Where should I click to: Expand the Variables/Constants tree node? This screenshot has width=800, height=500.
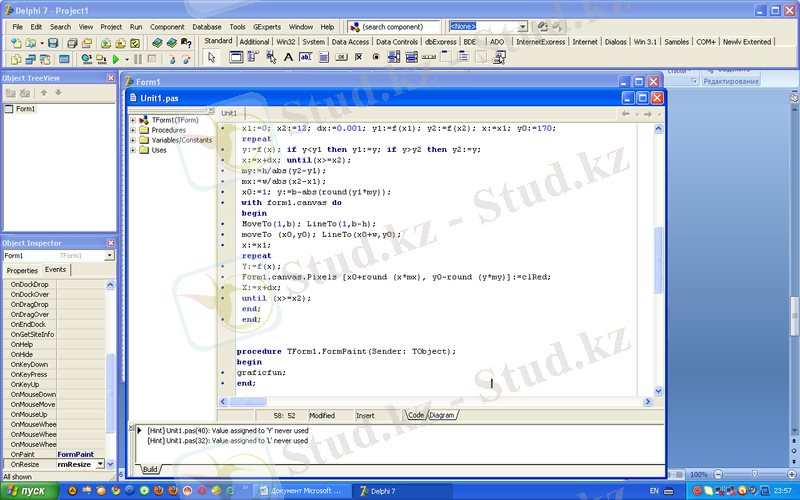pyautogui.click(x=133, y=140)
